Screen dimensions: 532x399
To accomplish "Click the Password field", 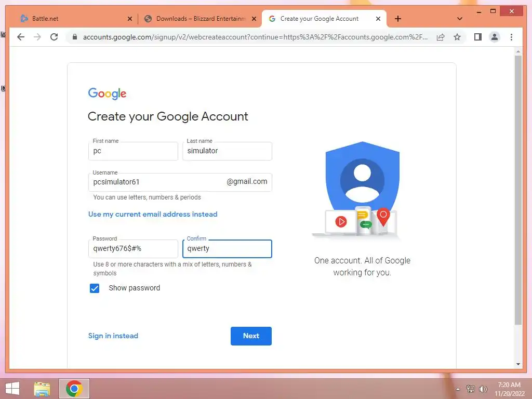I will 133,249.
